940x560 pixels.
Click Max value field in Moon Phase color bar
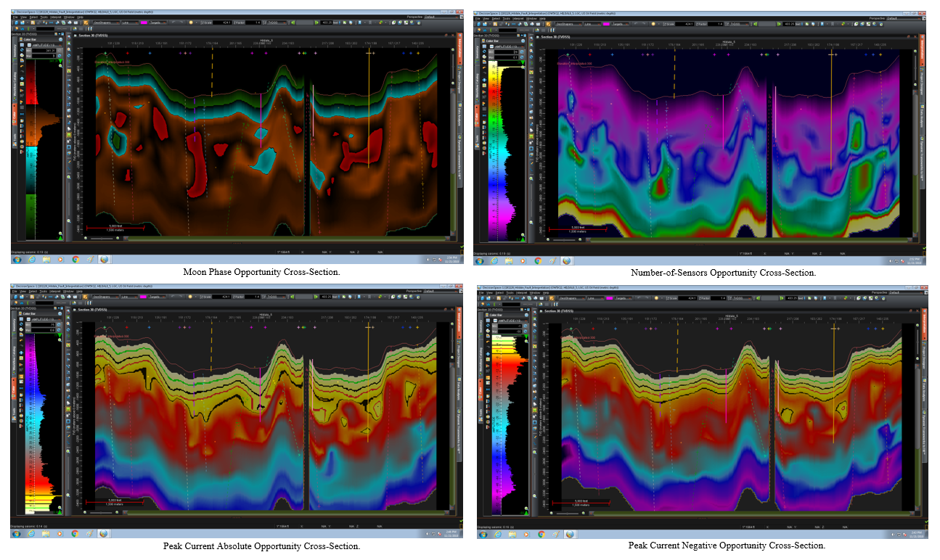click(44, 56)
